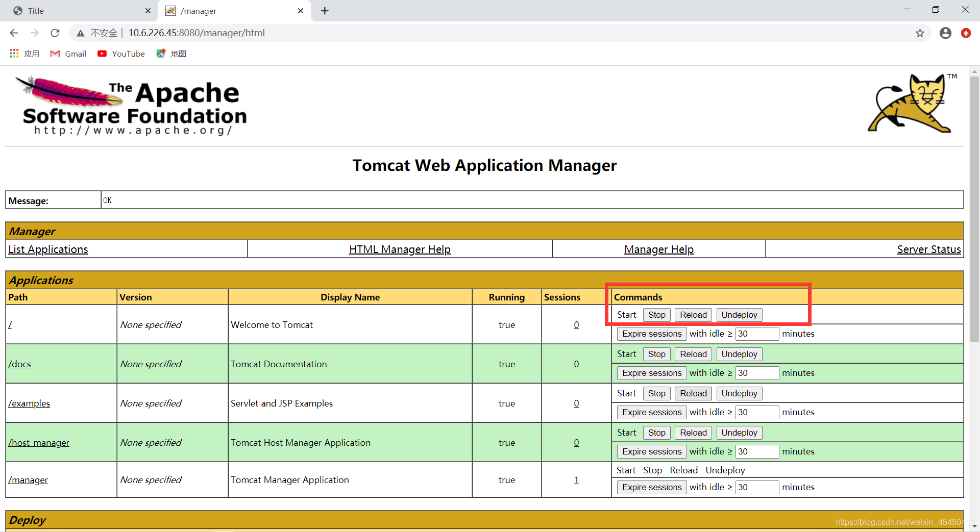Open List Applications link
This screenshot has height=532, width=980.
pos(48,249)
